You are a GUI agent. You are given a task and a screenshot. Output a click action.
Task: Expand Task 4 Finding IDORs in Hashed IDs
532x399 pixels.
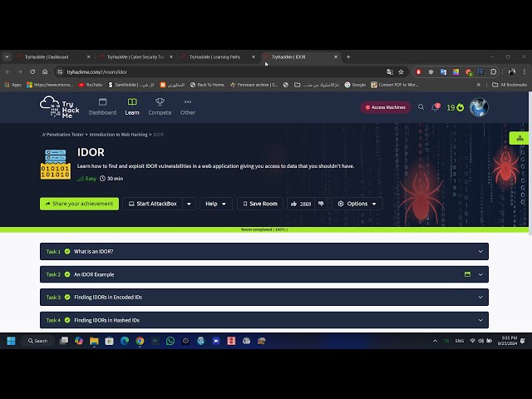coord(264,320)
